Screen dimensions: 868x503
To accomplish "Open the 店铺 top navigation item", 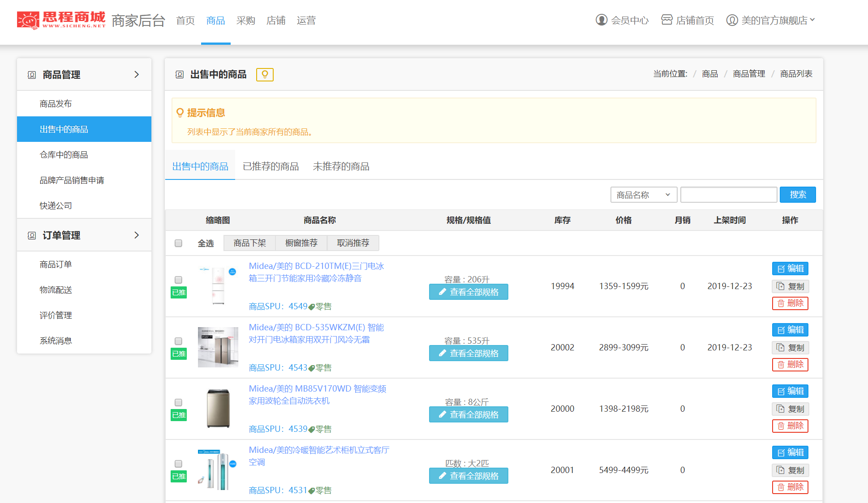I will point(276,21).
